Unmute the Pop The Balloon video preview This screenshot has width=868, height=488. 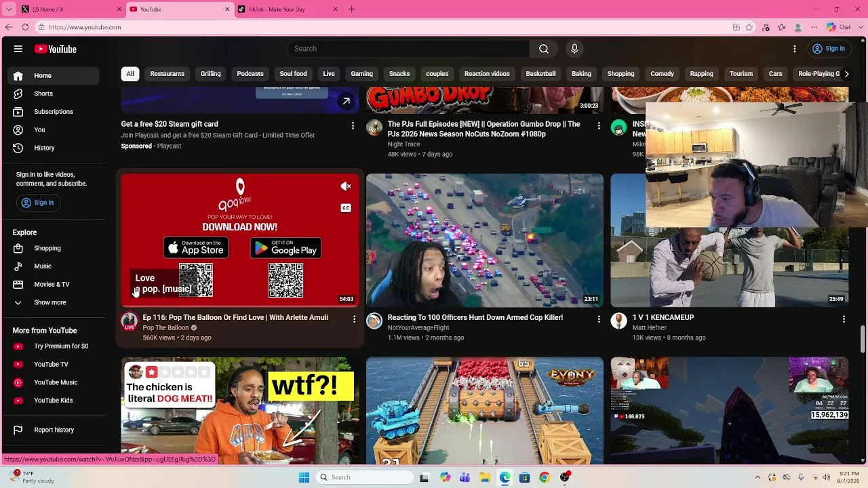coord(346,186)
